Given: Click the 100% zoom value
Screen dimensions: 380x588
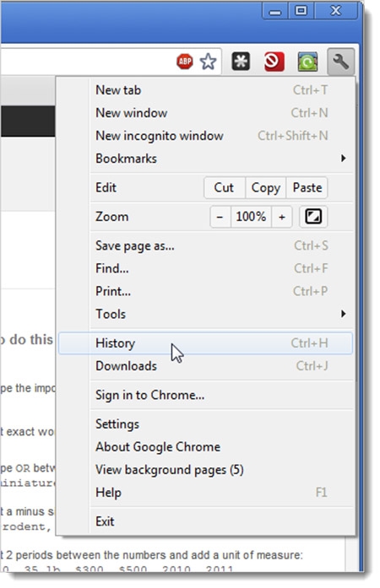Looking at the screenshot, I should 251,217.
